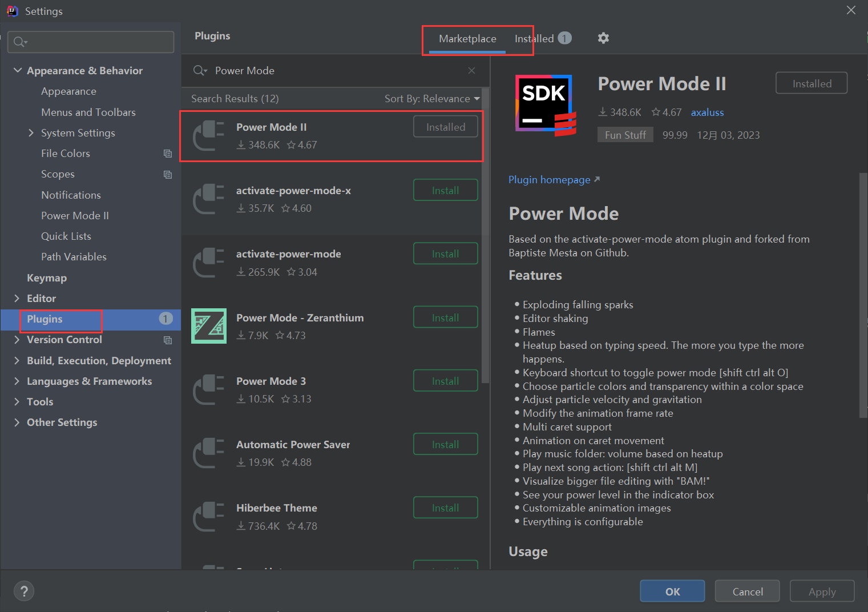The image size is (868, 612).
Task: Click the project icon beside File Colors
Action: pos(167,154)
